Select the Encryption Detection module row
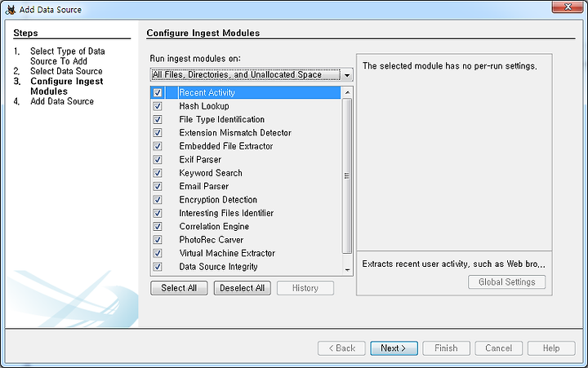588x368 pixels. [x=246, y=200]
